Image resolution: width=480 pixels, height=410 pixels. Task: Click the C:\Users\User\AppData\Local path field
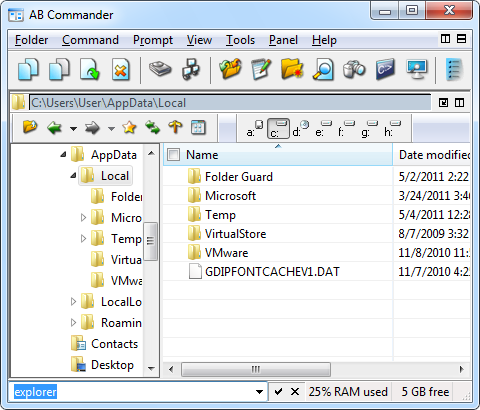230,103
